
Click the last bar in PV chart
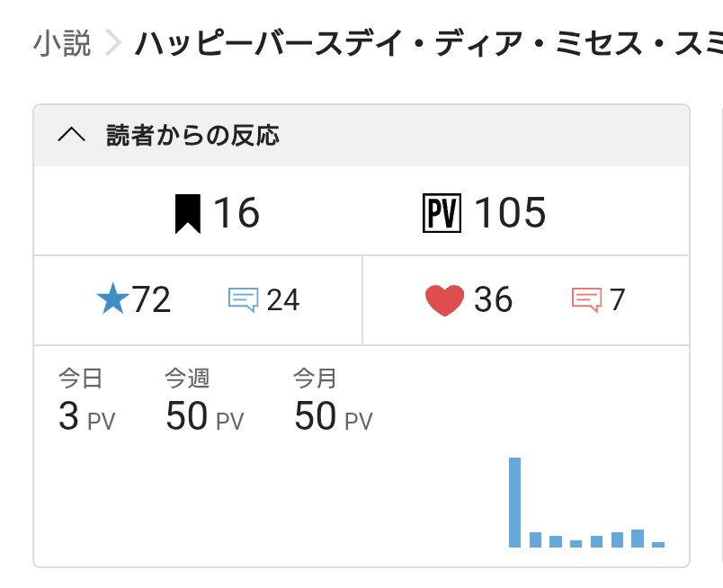(658, 544)
